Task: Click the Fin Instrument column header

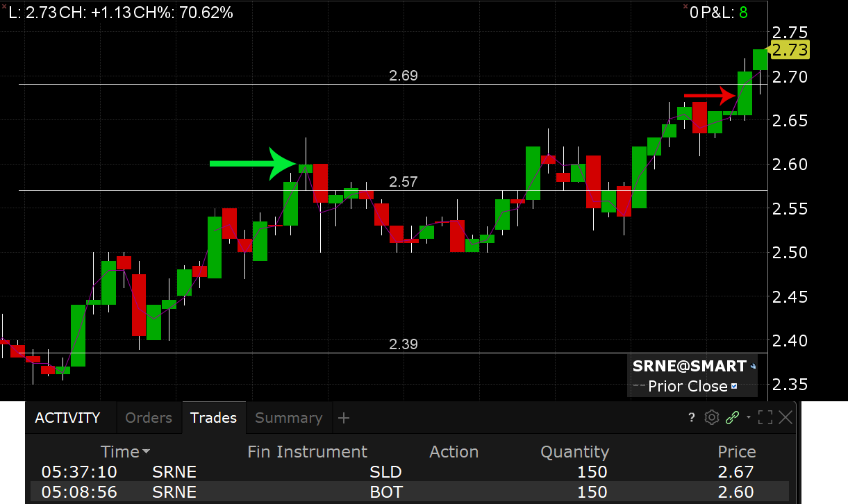Action: coord(307,452)
